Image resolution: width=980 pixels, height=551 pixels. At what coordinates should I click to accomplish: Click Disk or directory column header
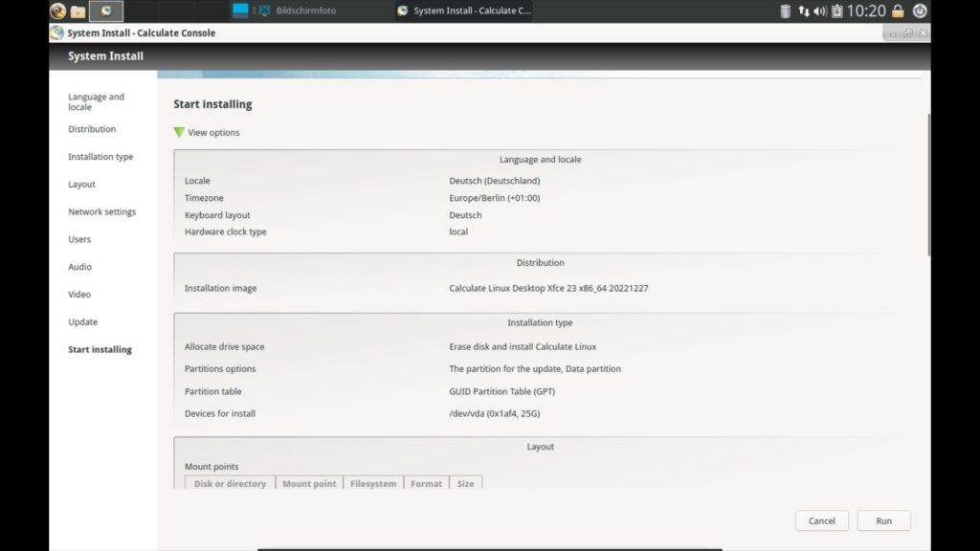[x=230, y=483]
